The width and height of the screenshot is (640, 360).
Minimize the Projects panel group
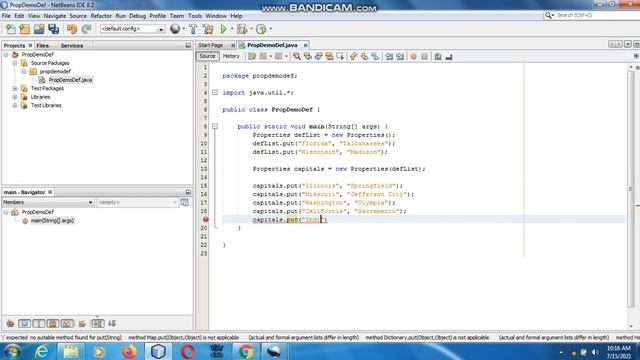188,45
